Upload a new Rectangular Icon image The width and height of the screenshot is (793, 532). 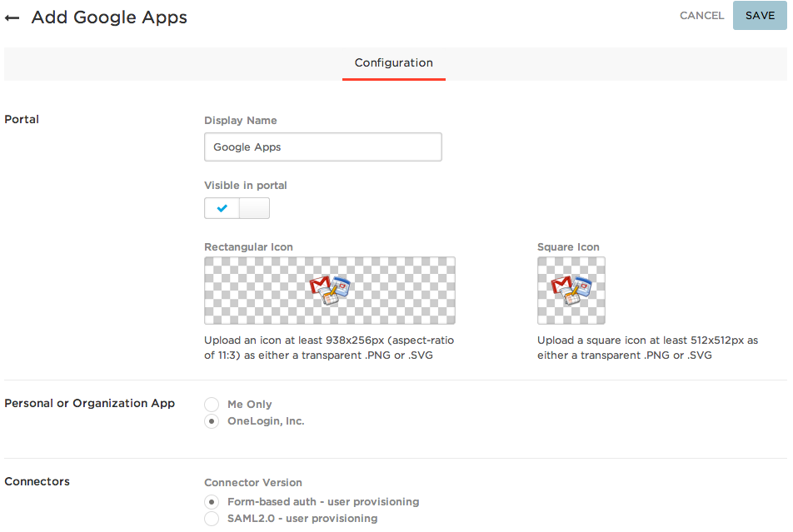point(330,291)
